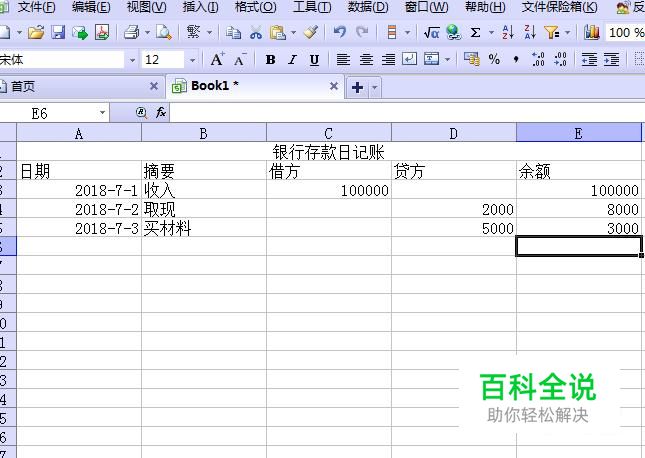Insert a formula with the square root icon
Viewport: 645px width, 458px height.
coord(432,33)
